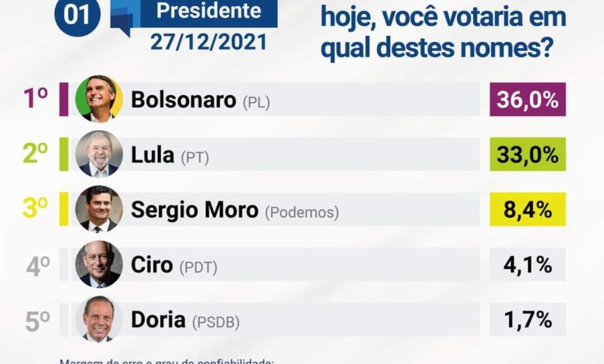Click the 27/12/2021 date text
Screen dimensions: 604x364
coord(208,42)
